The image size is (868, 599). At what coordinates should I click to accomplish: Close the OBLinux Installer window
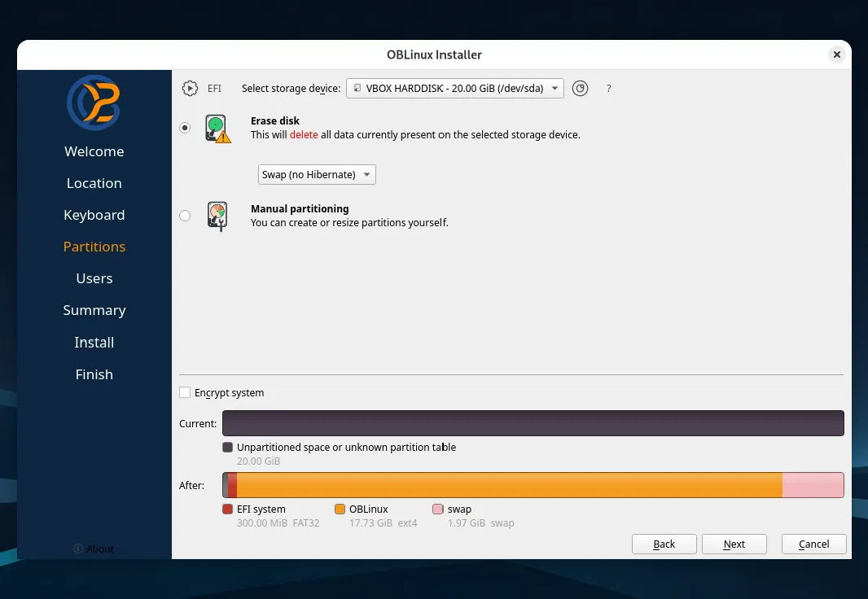[836, 55]
